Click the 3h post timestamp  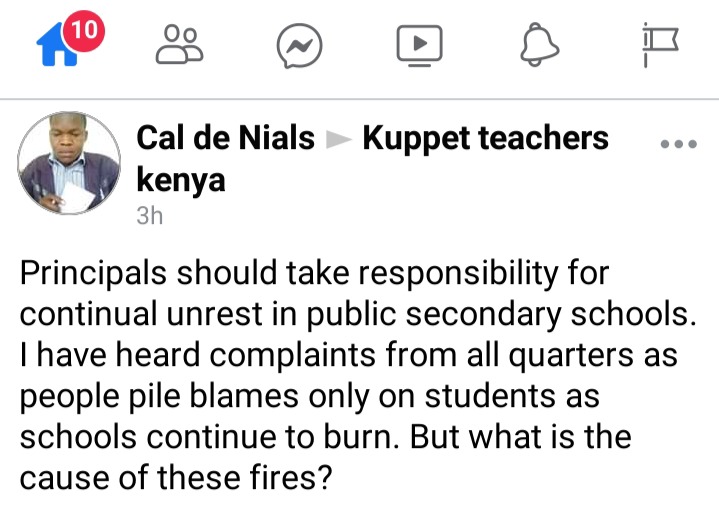149,216
